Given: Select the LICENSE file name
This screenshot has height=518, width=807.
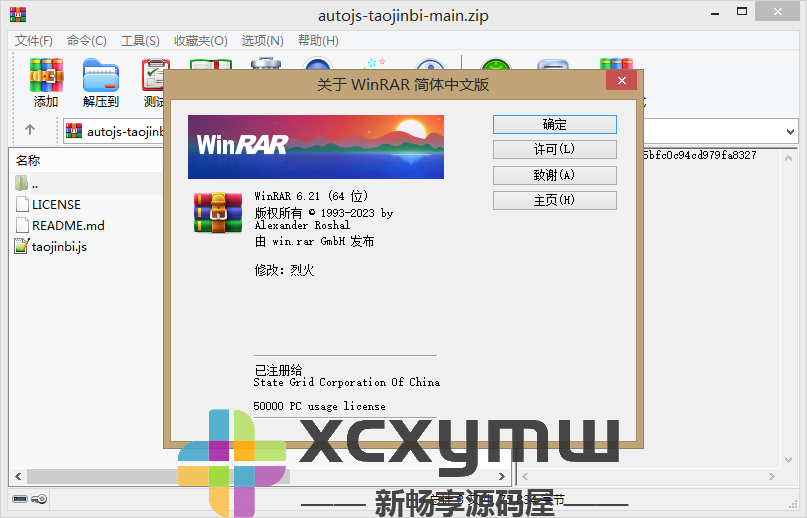Looking at the screenshot, I should pos(57,204).
